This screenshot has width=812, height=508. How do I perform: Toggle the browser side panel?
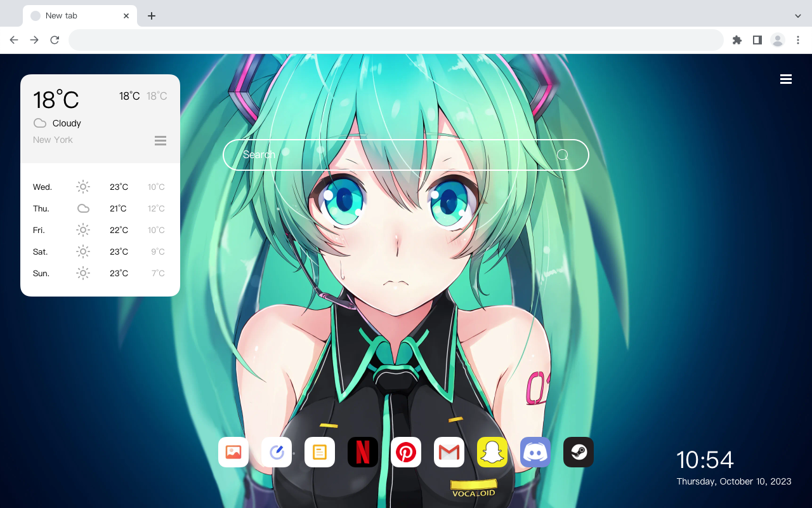pyautogui.click(x=757, y=40)
